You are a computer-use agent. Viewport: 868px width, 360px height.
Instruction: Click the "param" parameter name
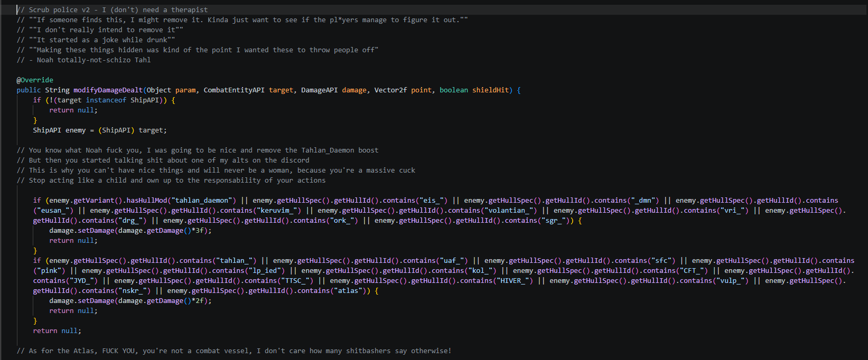click(185, 90)
